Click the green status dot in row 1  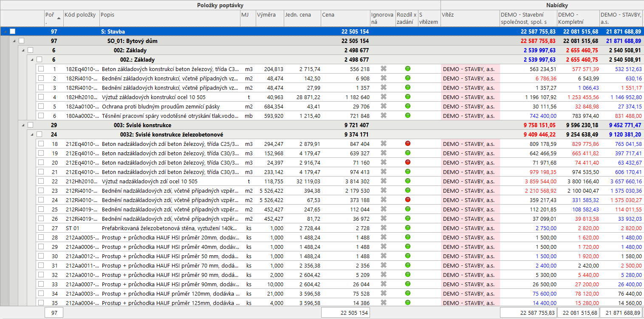tap(408, 69)
